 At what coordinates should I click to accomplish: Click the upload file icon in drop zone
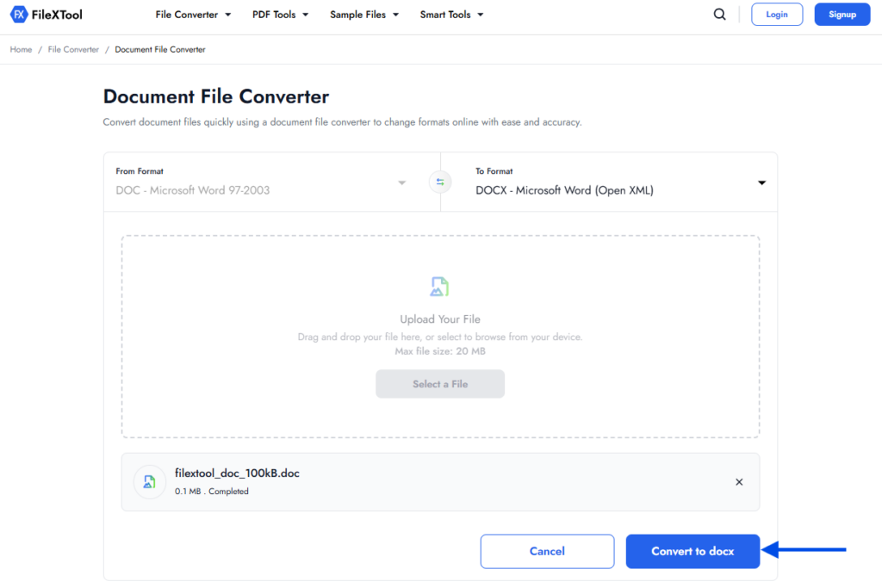coord(439,287)
